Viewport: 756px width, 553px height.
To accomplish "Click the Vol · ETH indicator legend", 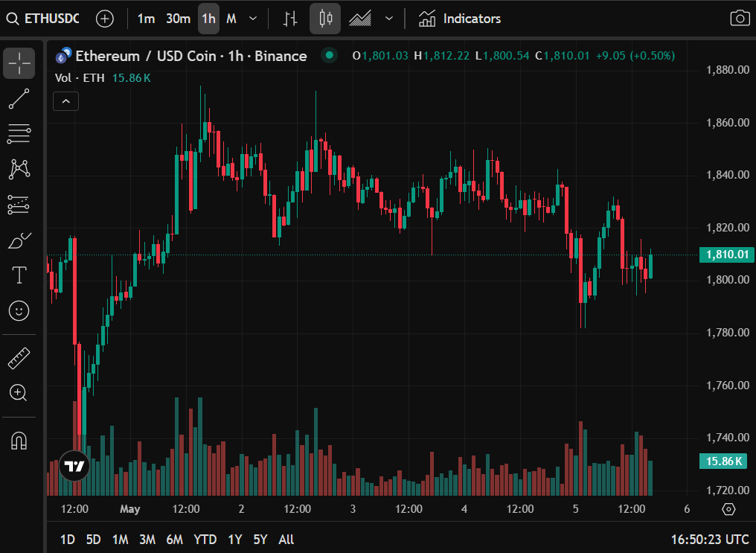I will pos(80,78).
